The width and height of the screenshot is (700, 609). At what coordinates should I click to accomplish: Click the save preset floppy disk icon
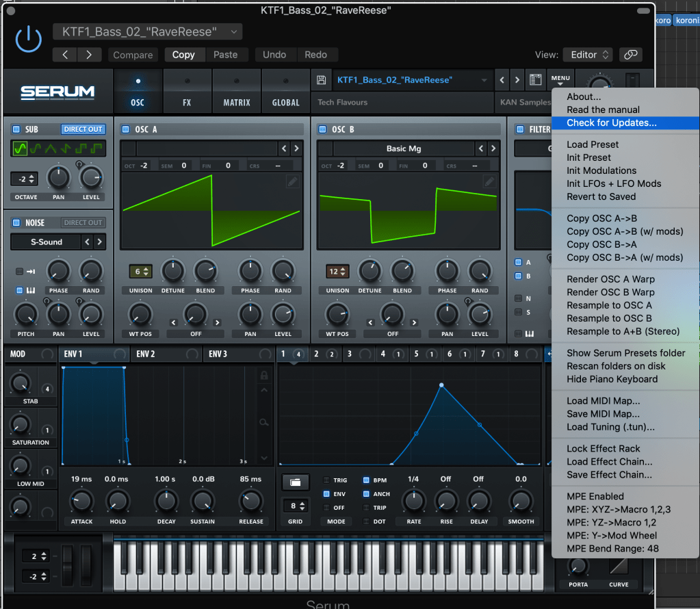point(321,80)
